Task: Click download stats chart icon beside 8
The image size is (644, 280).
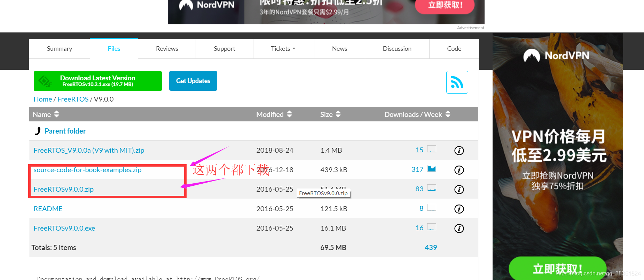Action: pyautogui.click(x=432, y=208)
